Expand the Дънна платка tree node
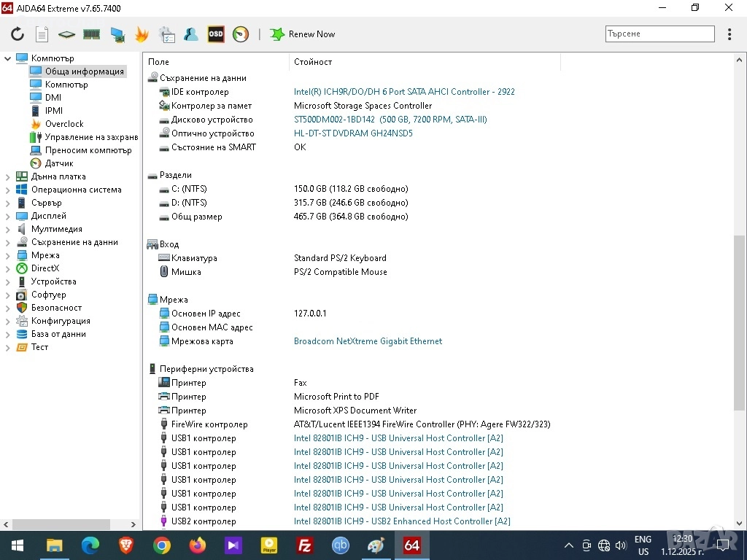The image size is (747, 560). (8, 176)
